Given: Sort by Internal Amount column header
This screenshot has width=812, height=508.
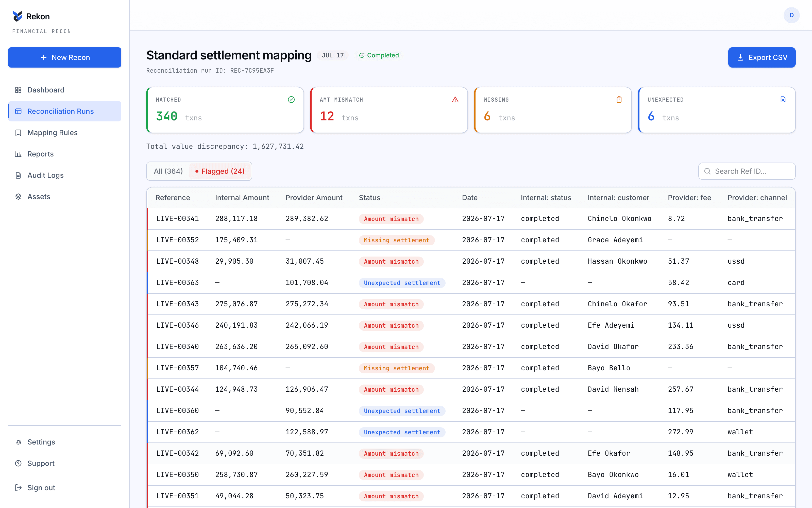Looking at the screenshot, I should coord(242,198).
